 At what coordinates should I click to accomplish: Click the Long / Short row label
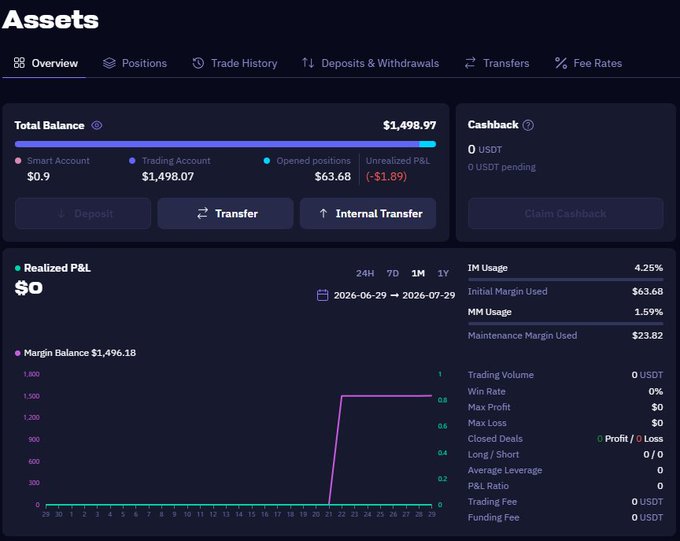click(493, 454)
